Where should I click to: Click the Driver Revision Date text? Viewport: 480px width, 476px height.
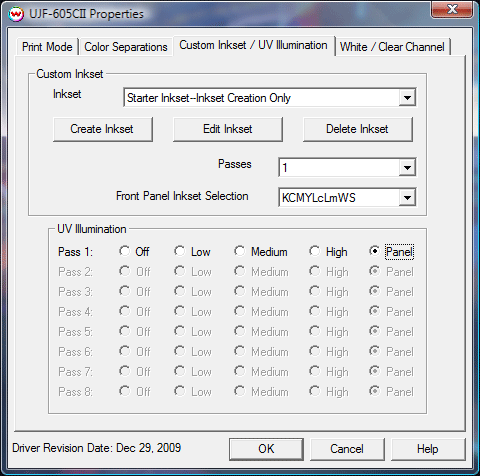(x=97, y=448)
